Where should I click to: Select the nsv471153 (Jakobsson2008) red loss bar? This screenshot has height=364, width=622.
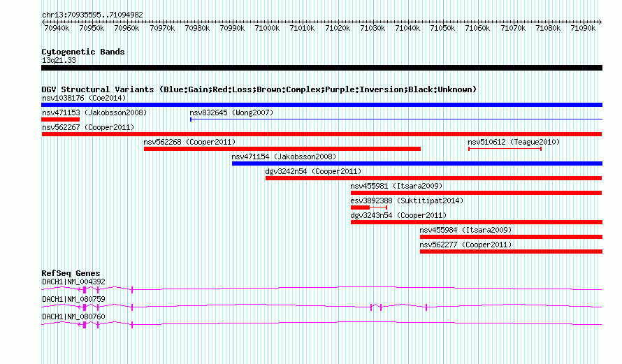pos(60,119)
